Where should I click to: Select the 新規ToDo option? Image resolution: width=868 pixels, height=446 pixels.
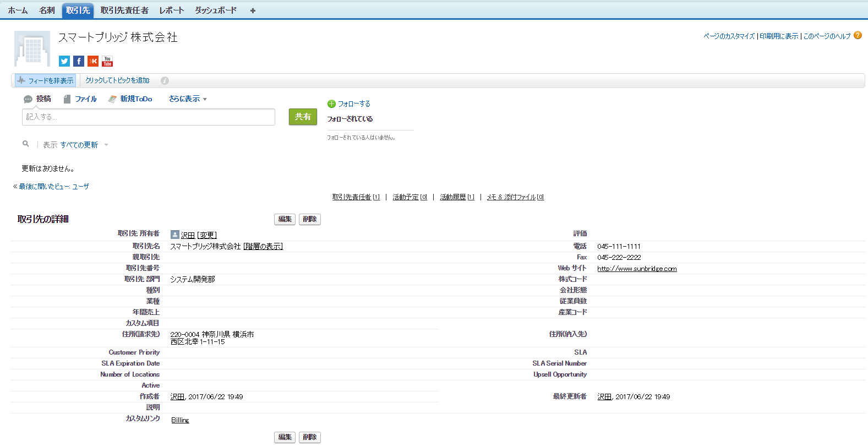click(130, 99)
